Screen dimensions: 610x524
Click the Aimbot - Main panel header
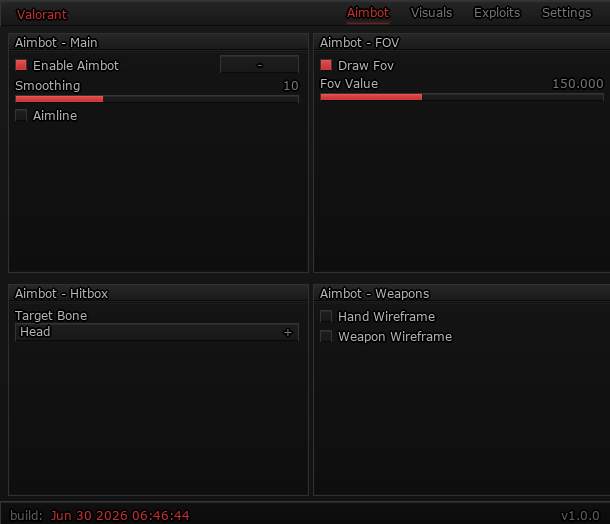click(x=158, y=42)
